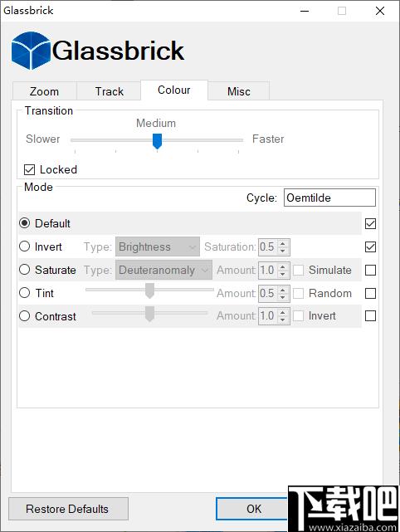The image size is (400, 532).
Task: Confirm settings with the OK button
Action: click(x=254, y=509)
